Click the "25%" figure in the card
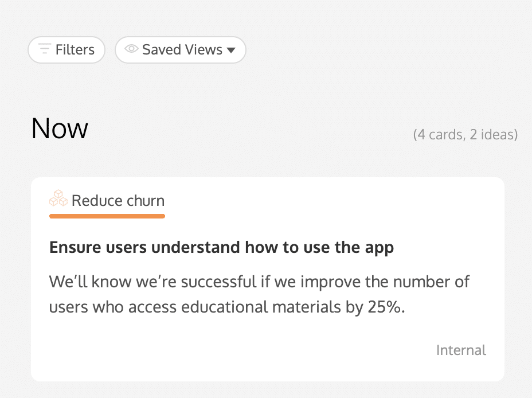 pyautogui.click(x=383, y=307)
